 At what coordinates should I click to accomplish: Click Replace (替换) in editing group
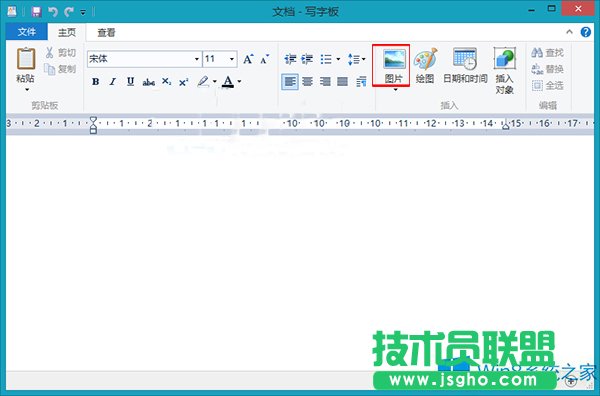click(548, 69)
